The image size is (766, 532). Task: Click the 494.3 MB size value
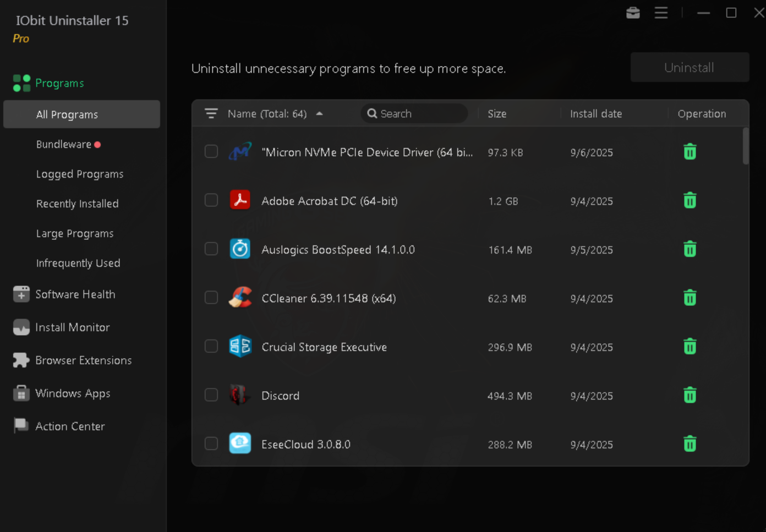pos(510,396)
